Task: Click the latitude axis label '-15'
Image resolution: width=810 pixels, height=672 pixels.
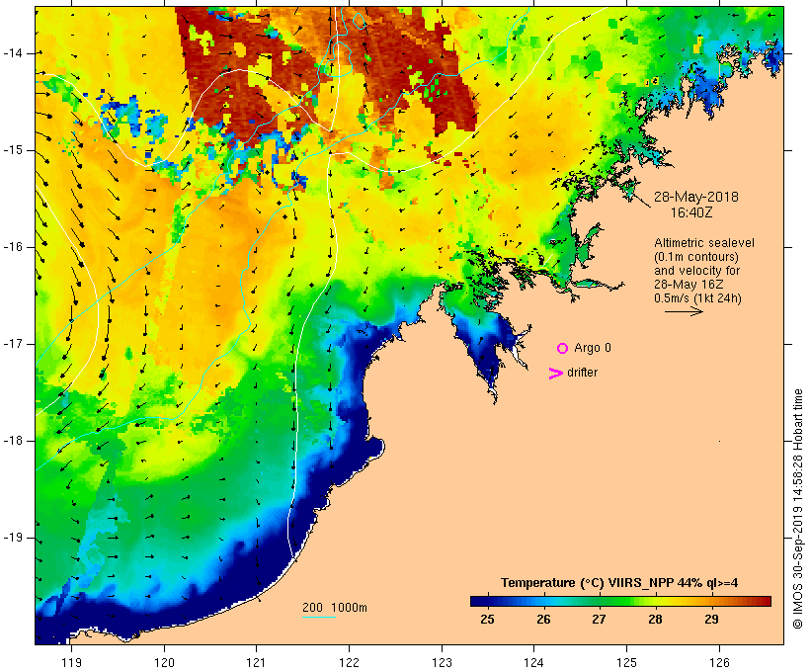Action: (13, 150)
